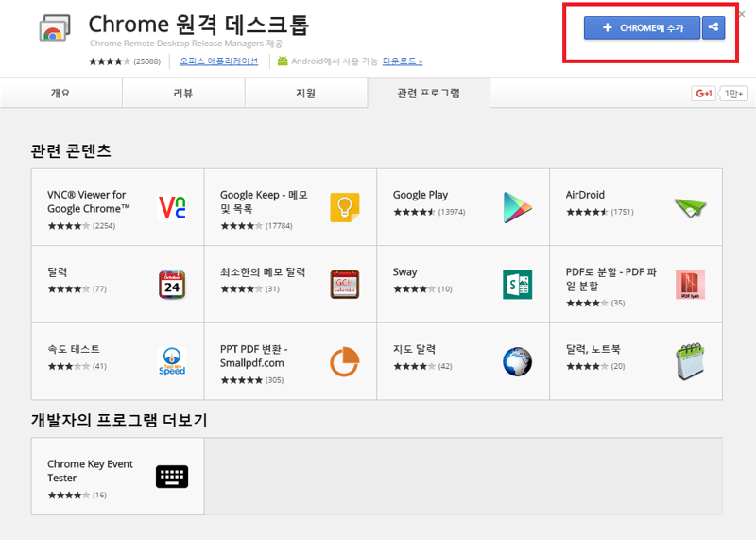Open the Google Play title text
This screenshot has height=540, width=756.
[420, 195]
